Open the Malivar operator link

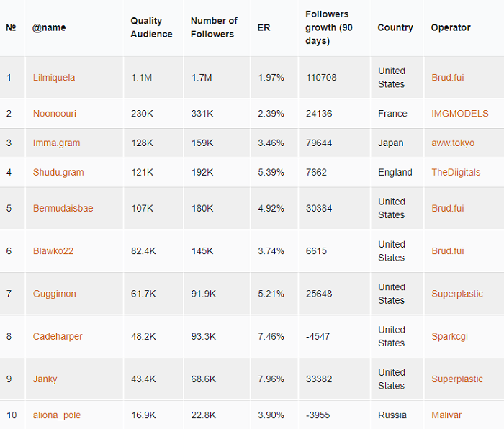coord(446,415)
